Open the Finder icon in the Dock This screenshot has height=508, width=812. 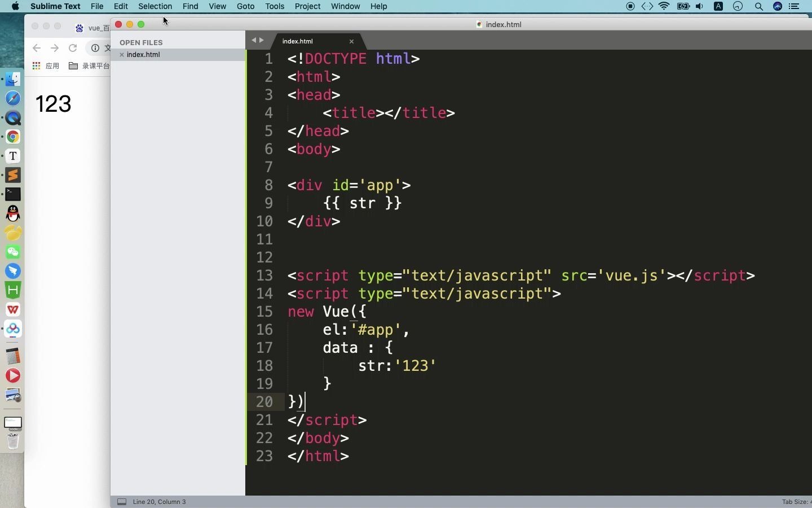pos(13,79)
